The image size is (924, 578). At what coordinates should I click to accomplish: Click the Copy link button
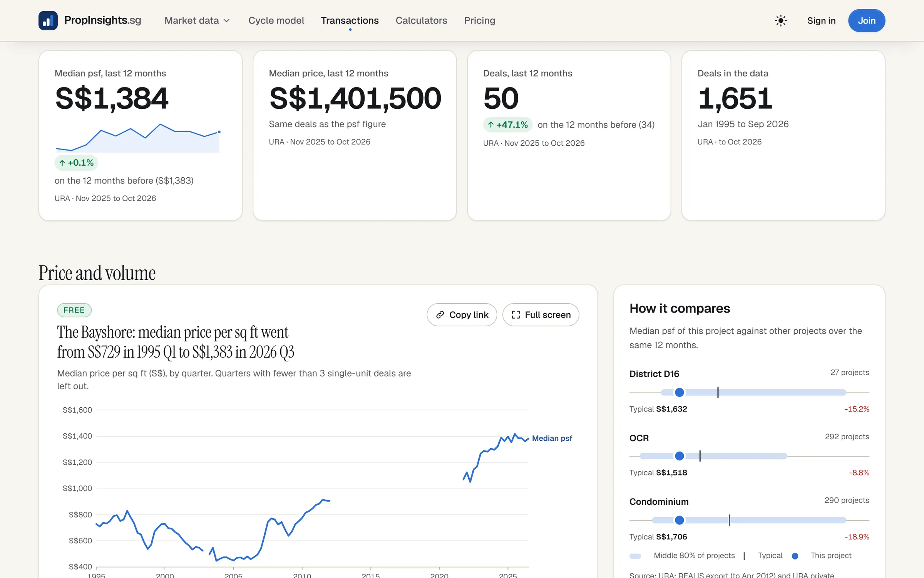(462, 315)
